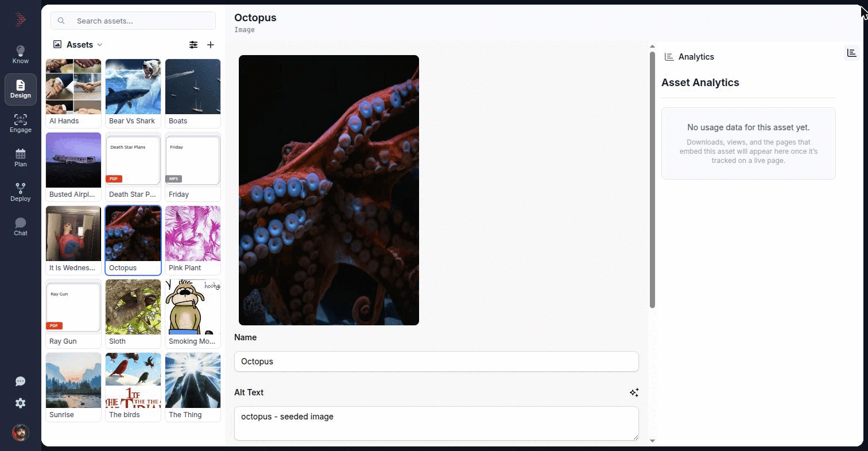Open the Chat section
The width and height of the screenshot is (868, 451).
pos(21,227)
